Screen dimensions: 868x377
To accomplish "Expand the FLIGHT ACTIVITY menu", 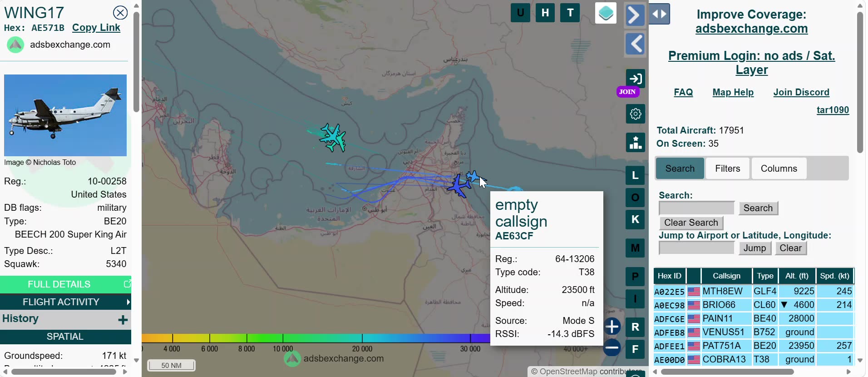I will [x=65, y=302].
